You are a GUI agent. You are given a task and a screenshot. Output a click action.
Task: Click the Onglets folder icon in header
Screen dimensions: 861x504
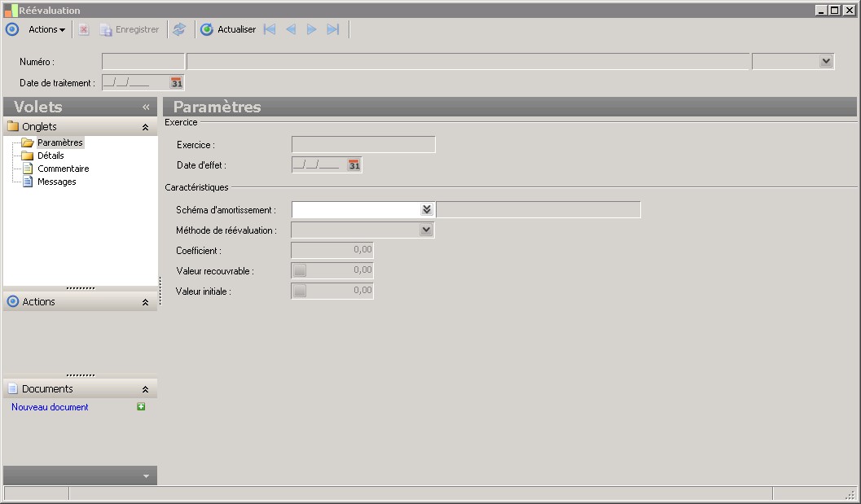click(13, 126)
